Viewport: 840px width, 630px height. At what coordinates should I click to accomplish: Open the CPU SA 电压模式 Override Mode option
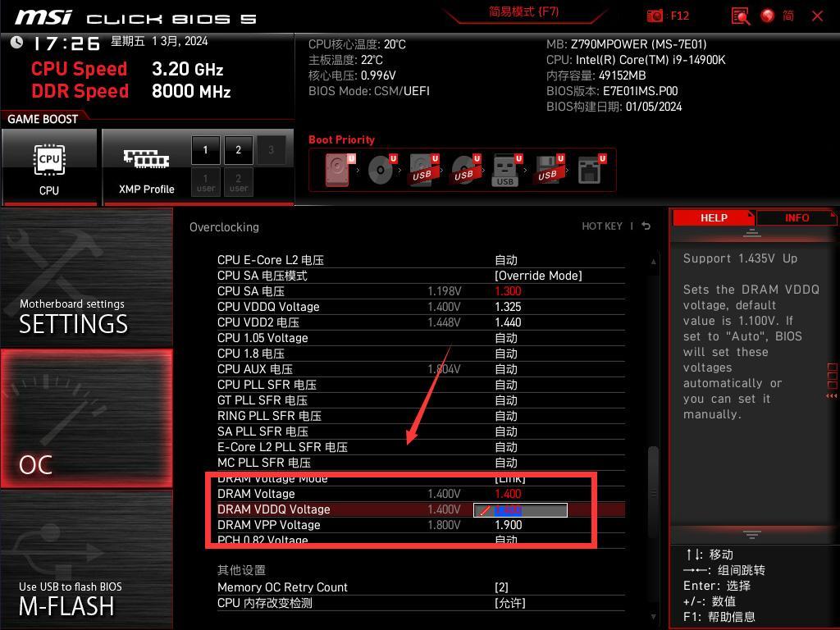[538, 276]
